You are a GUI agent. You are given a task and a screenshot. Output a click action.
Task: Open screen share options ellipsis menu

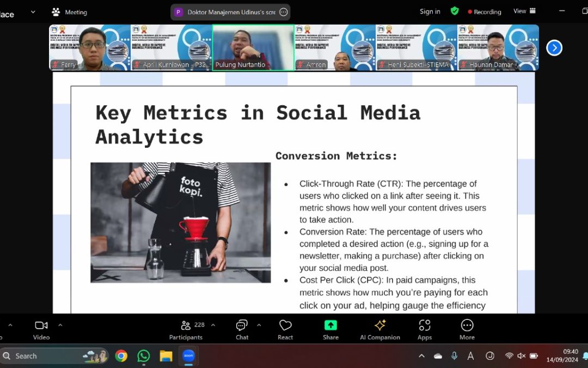pyautogui.click(x=283, y=12)
